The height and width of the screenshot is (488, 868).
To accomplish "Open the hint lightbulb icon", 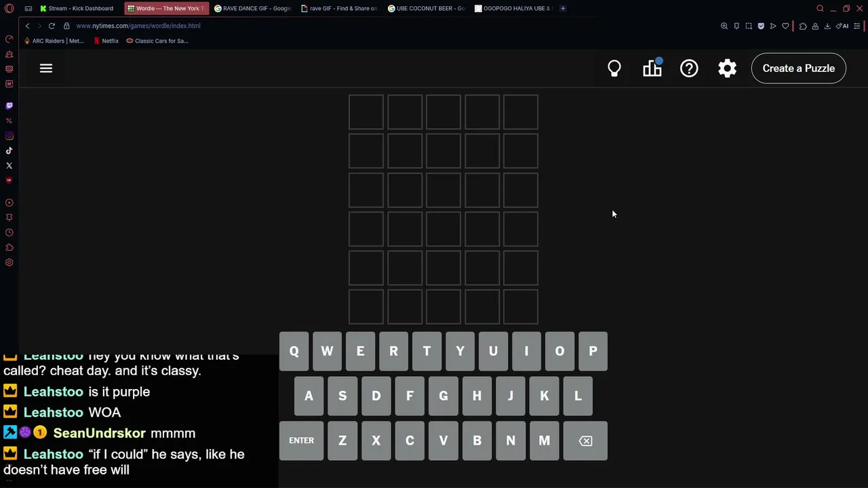I will pos(614,68).
